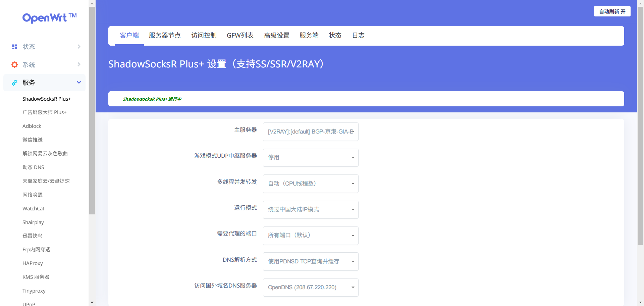Collapse the 服务 menu via its chevron
The image size is (644, 306).
coord(79,82)
